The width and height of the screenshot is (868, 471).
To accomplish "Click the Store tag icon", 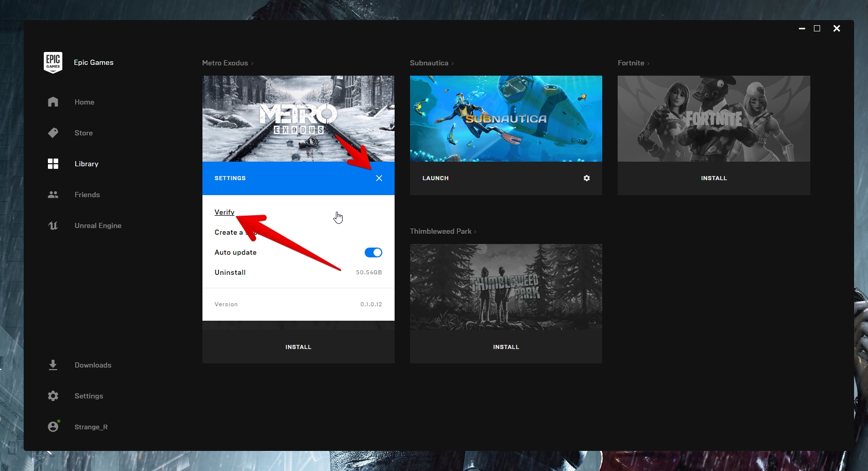I will [x=53, y=133].
